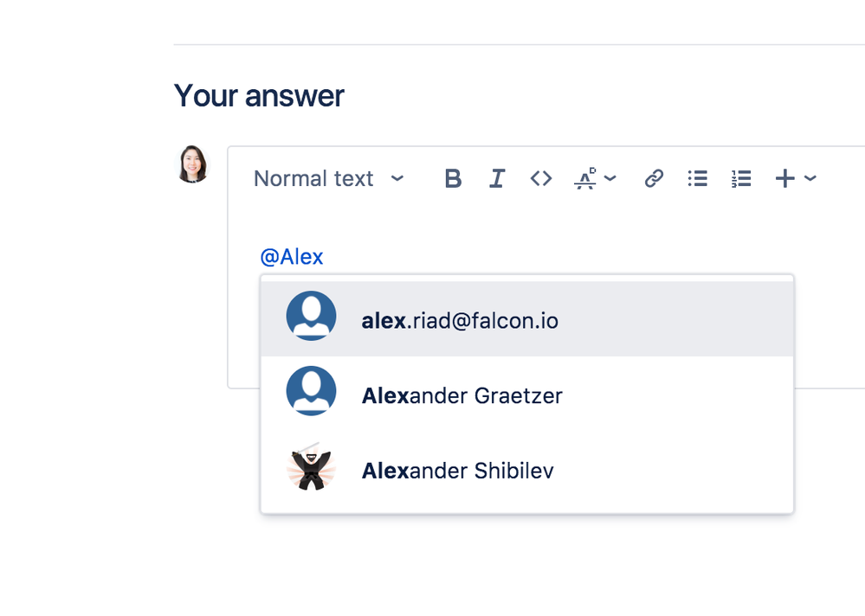The height and width of the screenshot is (616, 865).
Task: Click the user profile photo avatar
Action: pos(192,164)
